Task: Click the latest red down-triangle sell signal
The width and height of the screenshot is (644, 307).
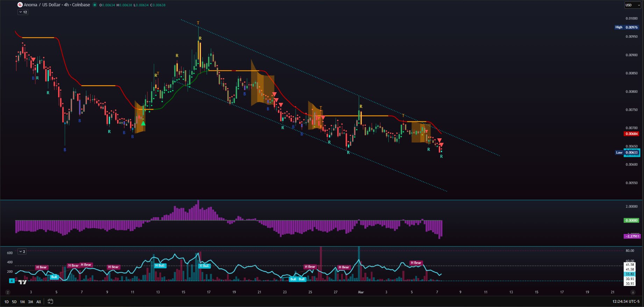Action: point(441,145)
